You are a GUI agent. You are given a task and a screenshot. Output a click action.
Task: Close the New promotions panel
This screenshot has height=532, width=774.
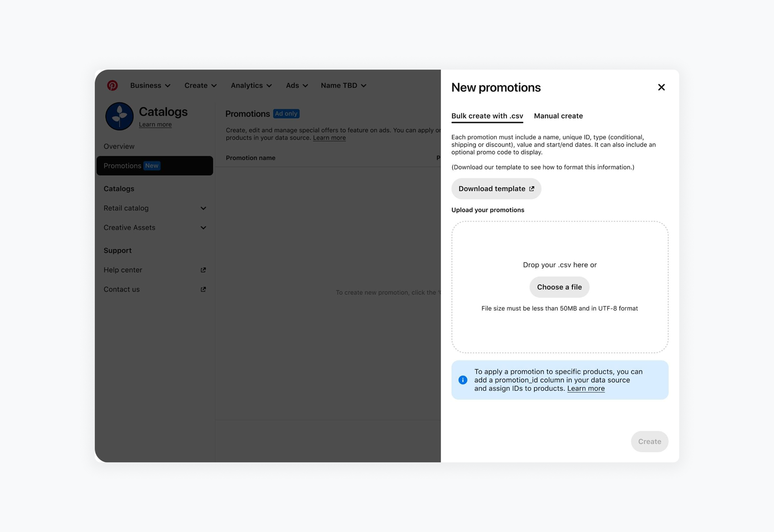point(661,87)
